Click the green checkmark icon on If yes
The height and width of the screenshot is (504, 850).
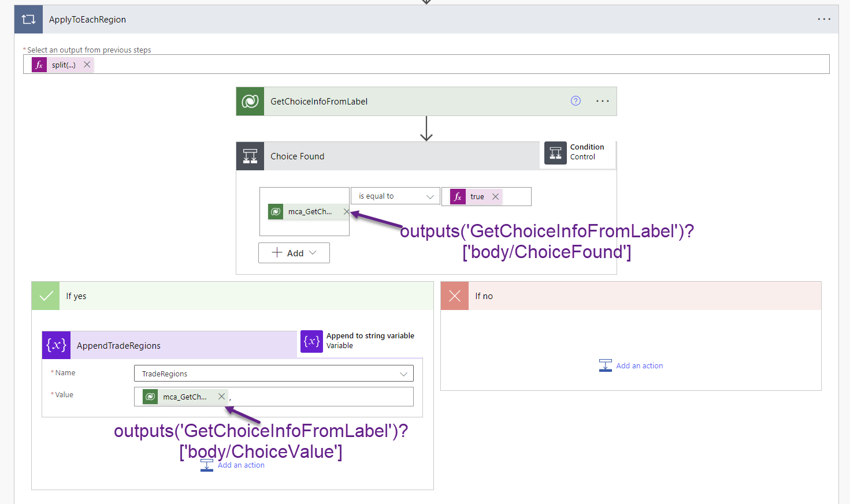[x=45, y=296]
